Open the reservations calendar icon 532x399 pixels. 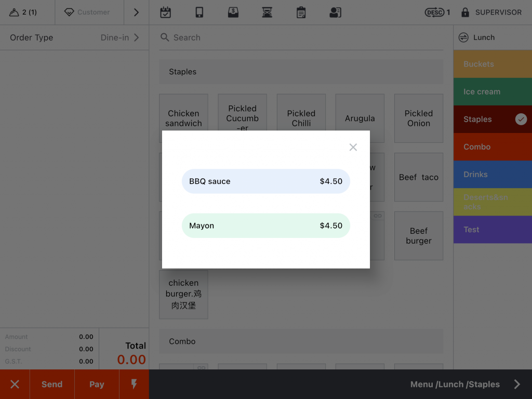tap(166, 12)
